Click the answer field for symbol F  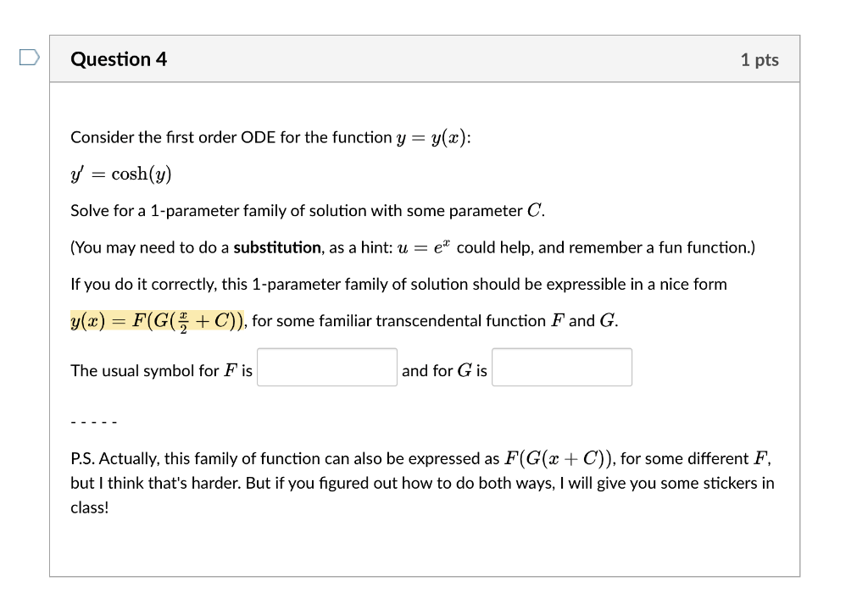326,366
